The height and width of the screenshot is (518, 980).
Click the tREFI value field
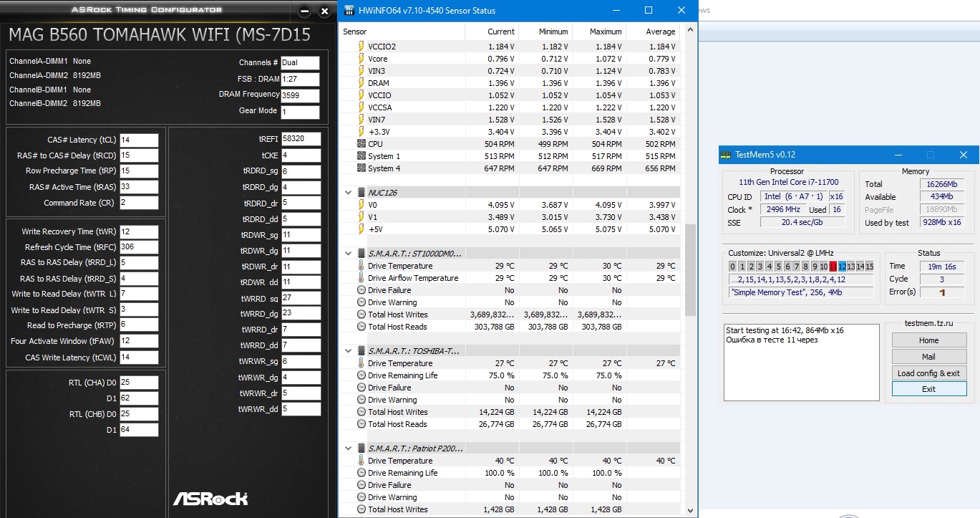pyautogui.click(x=301, y=139)
